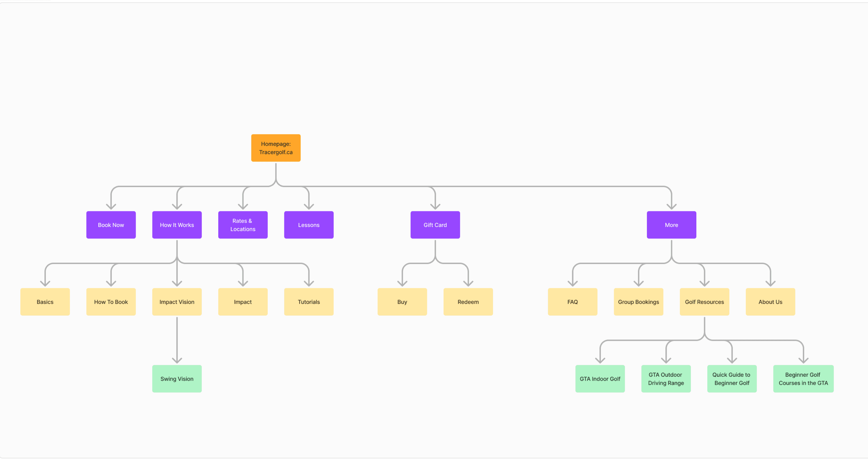Click the Basics yellow box

[45, 302]
